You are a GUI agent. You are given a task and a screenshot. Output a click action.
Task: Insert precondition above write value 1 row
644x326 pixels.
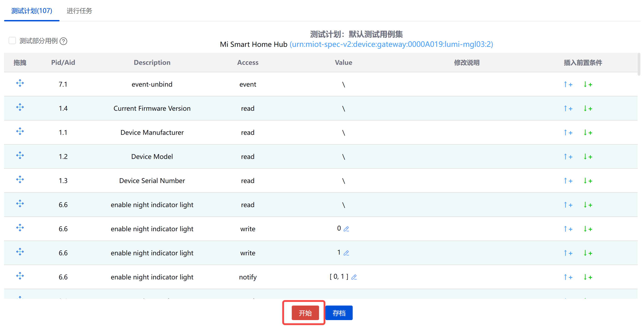click(x=568, y=253)
